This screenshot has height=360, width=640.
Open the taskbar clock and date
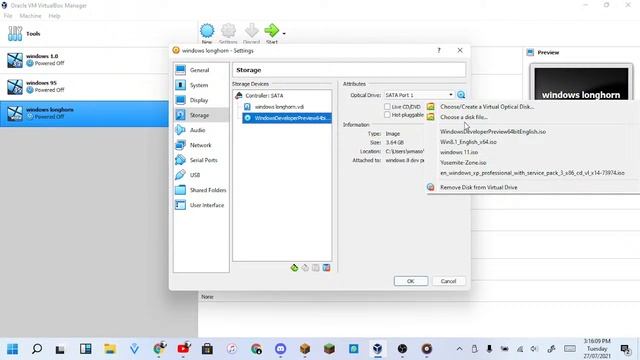coord(597,349)
